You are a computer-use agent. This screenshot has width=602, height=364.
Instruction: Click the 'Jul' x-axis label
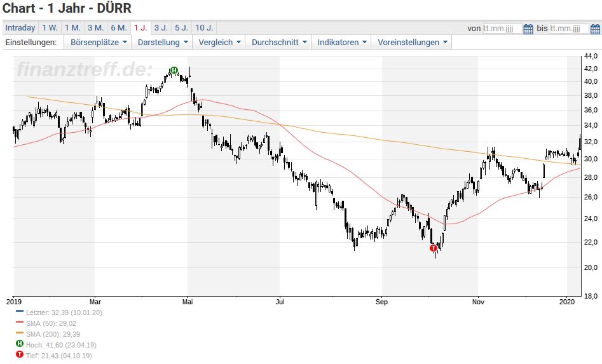pyautogui.click(x=280, y=302)
